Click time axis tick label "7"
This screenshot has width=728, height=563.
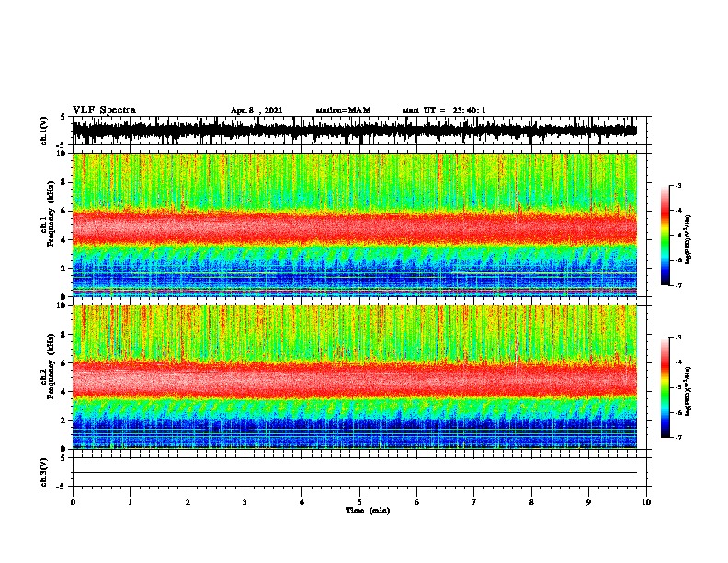(x=474, y=502)
